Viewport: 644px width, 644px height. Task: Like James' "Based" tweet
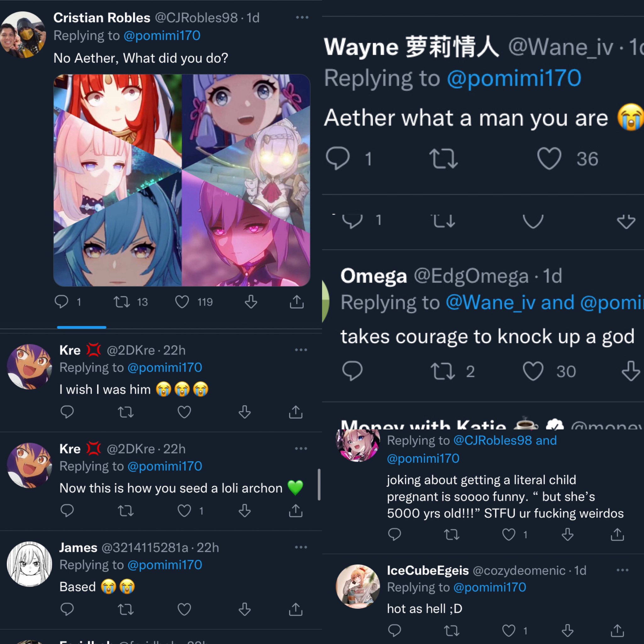(184, 609)
